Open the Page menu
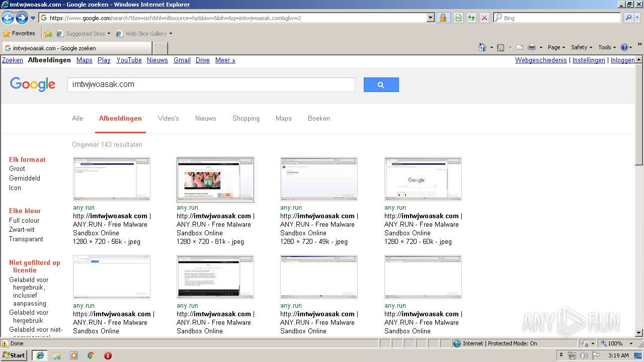The height and width of the screenshot is (362, 644). (556, 47)
